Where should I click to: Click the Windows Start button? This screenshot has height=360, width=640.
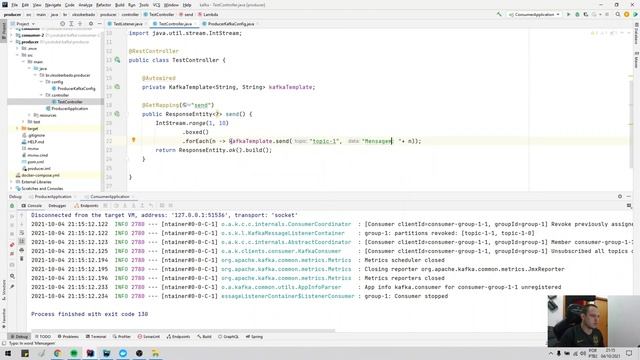click(8, 353)
